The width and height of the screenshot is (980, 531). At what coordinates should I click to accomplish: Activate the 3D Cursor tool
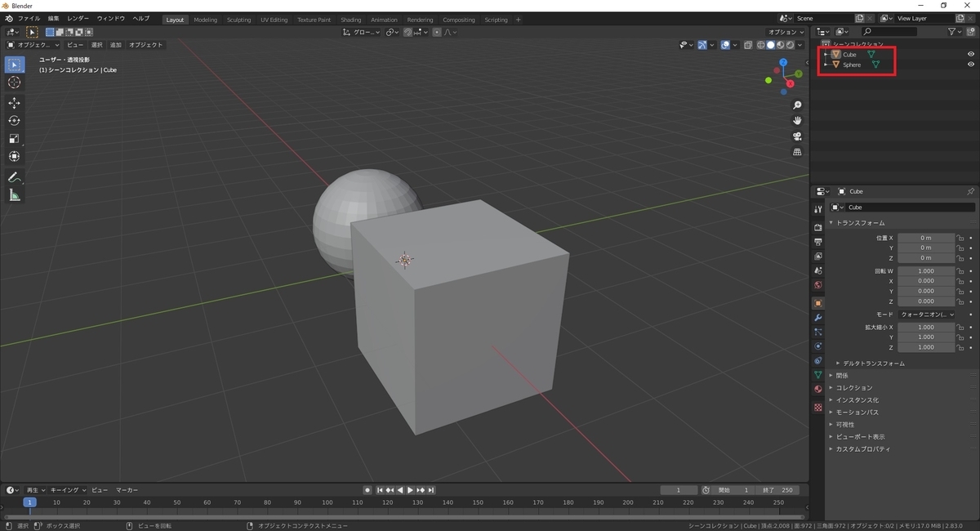pyautogui.click(x=15, y=83)
